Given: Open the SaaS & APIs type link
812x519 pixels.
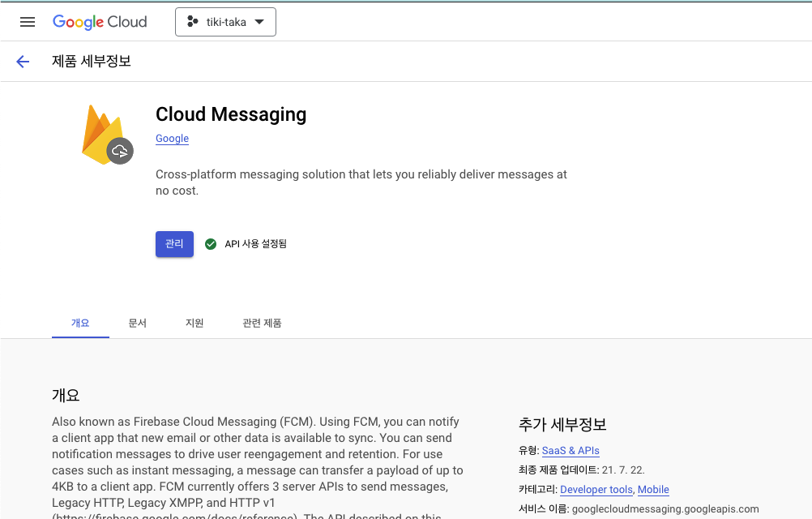Looking at the screenshot, I should pos(571,451).
